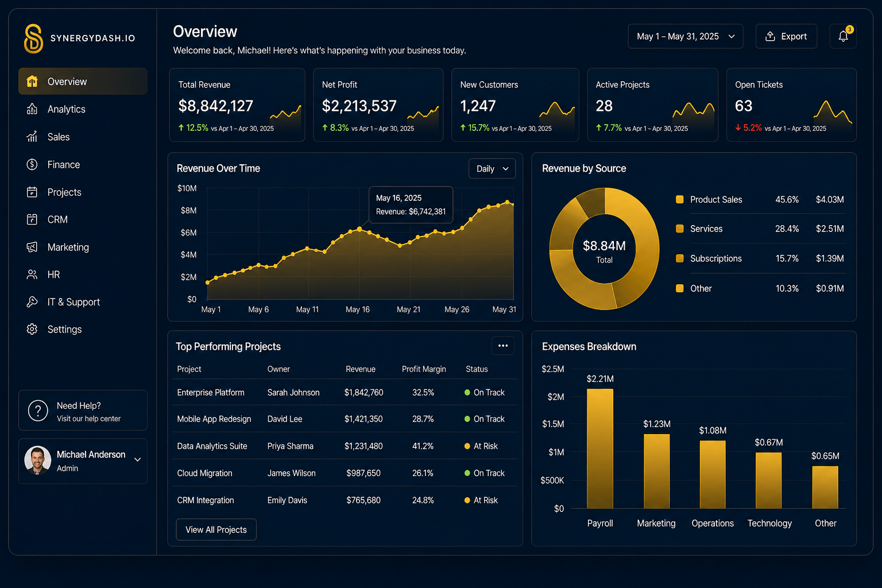Image resolution: width=882 pixels, height=588 pixels.
Task: Open the Daily interval dropdown
Action: [492, 169]
